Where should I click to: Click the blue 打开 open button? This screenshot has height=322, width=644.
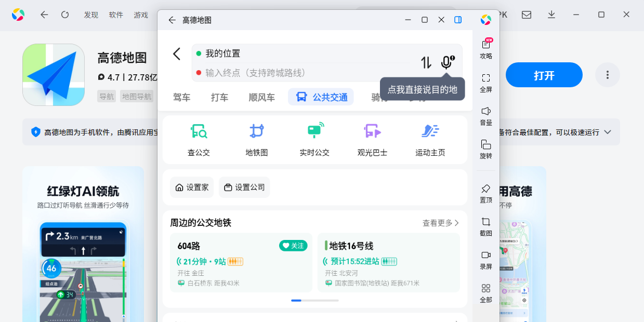tap(544, 75)
